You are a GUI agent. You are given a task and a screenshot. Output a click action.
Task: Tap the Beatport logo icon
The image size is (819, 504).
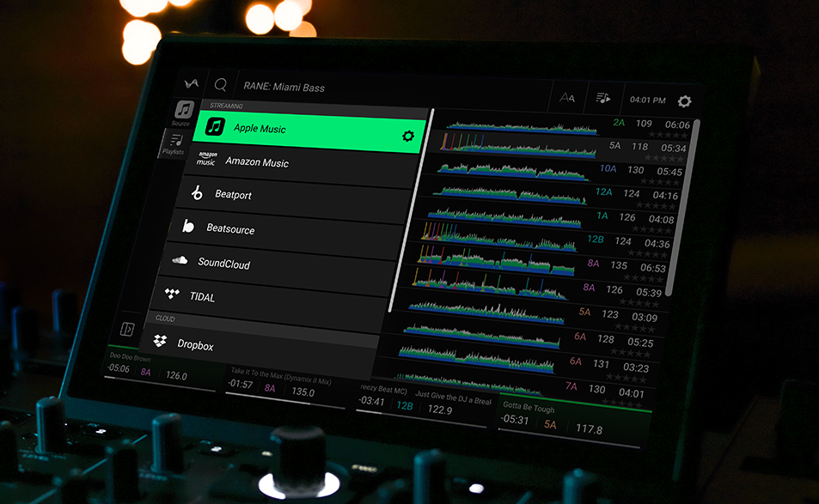click(197, 192)
